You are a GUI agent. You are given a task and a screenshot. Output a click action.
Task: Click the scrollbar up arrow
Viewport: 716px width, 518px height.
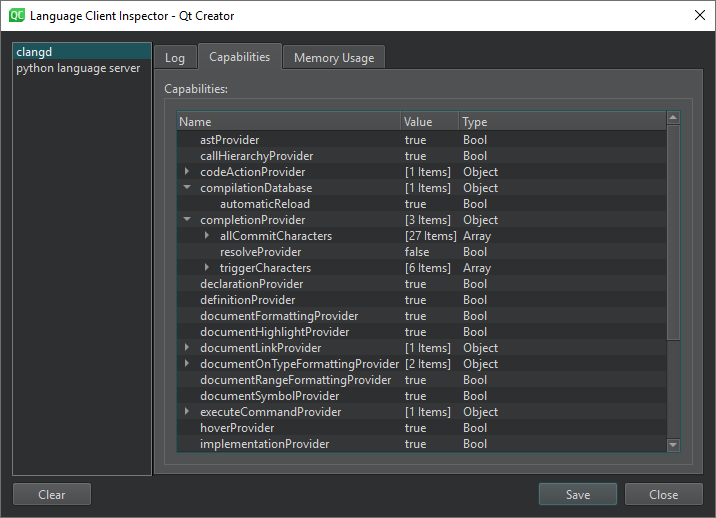673,118
